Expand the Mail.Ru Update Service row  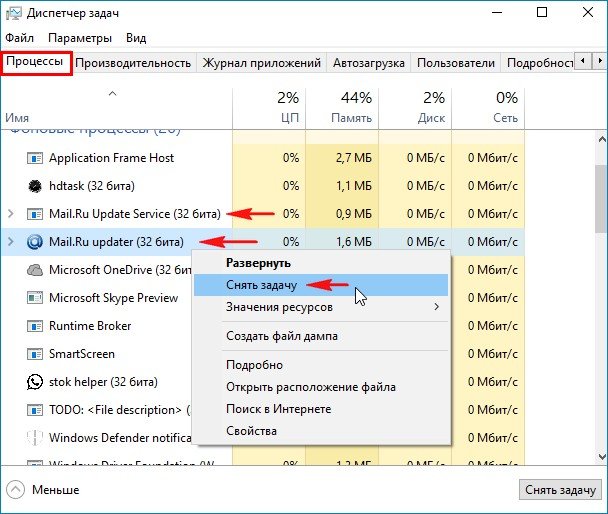11,214
